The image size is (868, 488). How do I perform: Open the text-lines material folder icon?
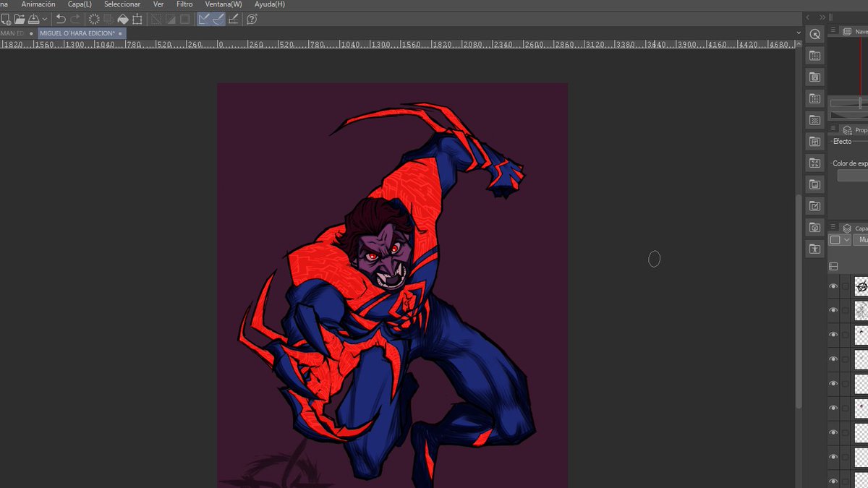[815, 141]
